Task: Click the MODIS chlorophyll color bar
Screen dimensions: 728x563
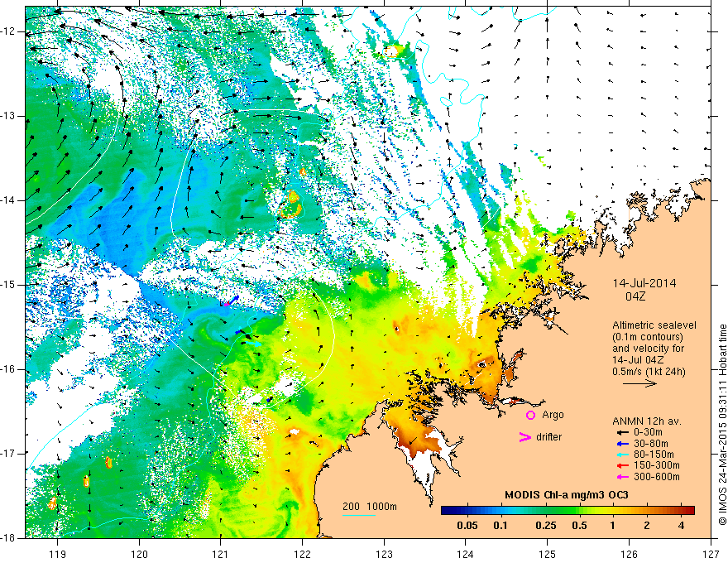Action: pos(568,511)
